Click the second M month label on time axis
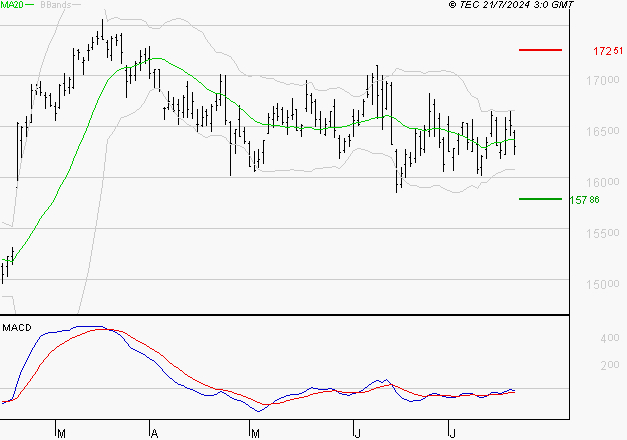This screenshot has height=440, width=627. coord(255,434)
